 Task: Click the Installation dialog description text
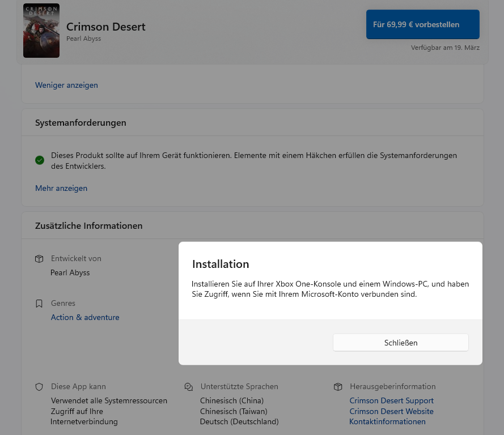point(330,289)
